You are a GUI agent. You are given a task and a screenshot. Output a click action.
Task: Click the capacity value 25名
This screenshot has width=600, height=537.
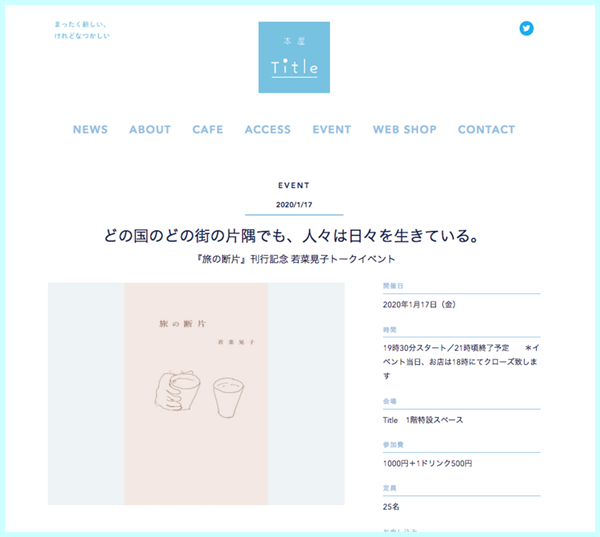[x=391, y=507]
